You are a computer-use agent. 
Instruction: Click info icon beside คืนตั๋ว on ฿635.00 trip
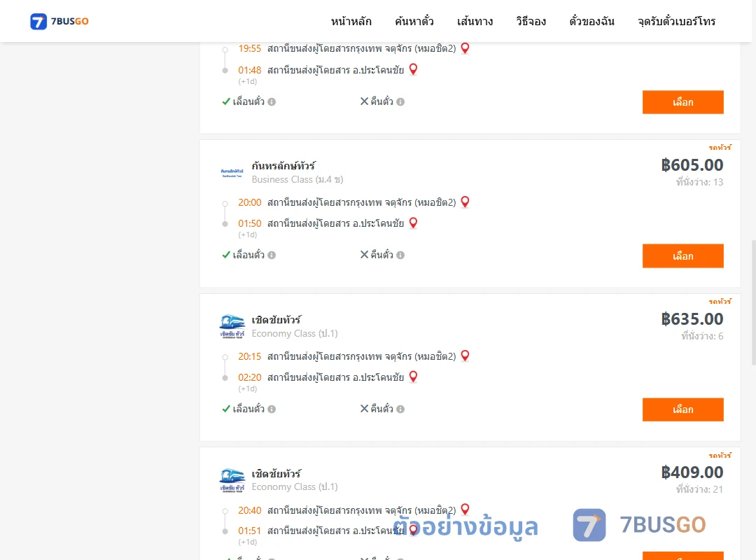coord(400,409)
